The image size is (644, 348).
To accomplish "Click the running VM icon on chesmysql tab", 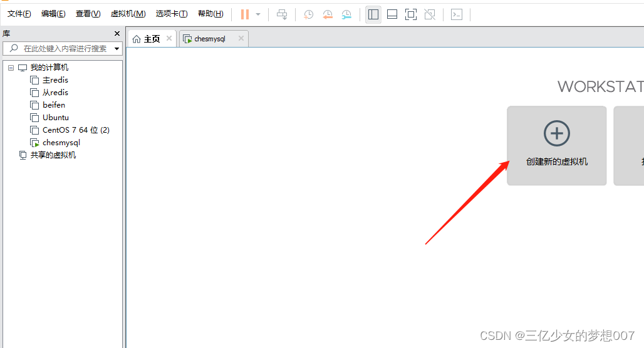I will [187, 39].
